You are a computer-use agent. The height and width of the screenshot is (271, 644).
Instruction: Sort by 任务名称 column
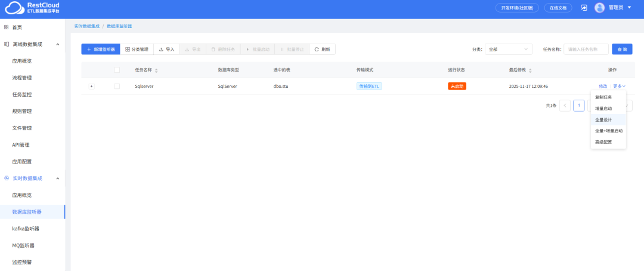tap(156, 70)
